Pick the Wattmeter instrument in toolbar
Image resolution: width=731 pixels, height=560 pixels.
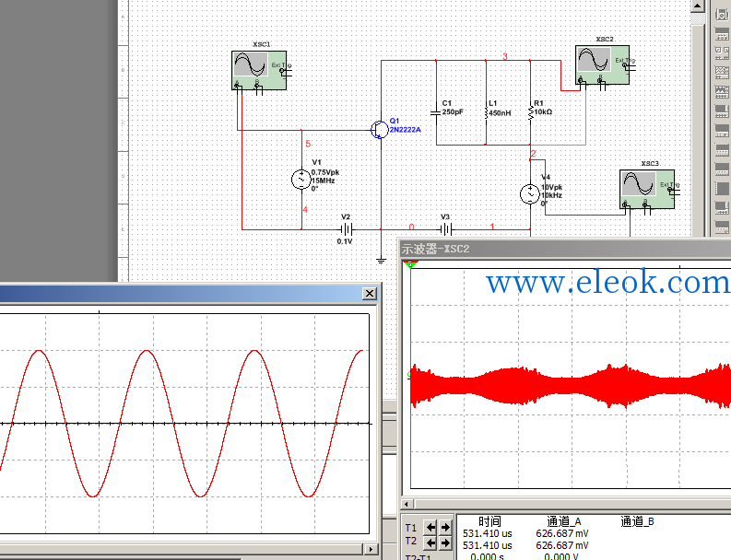click(722, 52)
